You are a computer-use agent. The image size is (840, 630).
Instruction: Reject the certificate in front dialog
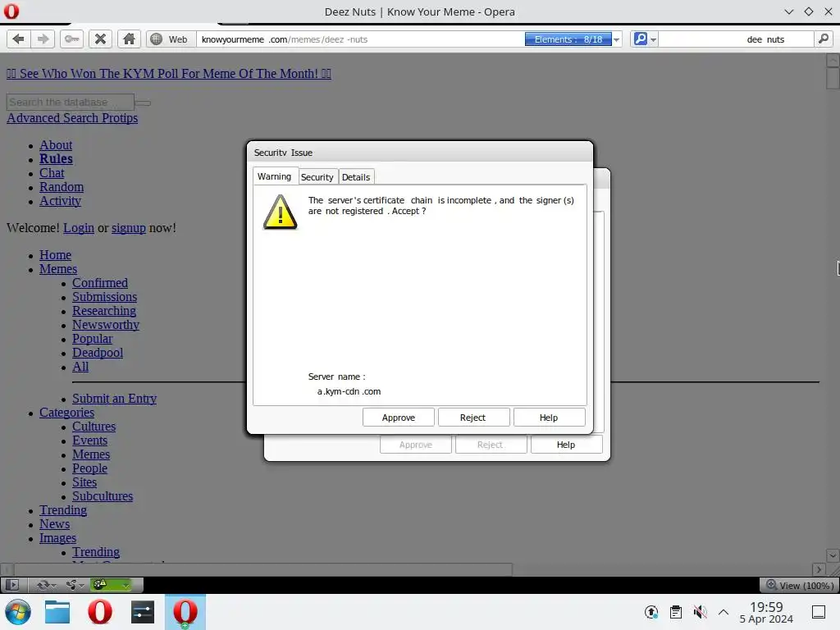coord(473,418)
